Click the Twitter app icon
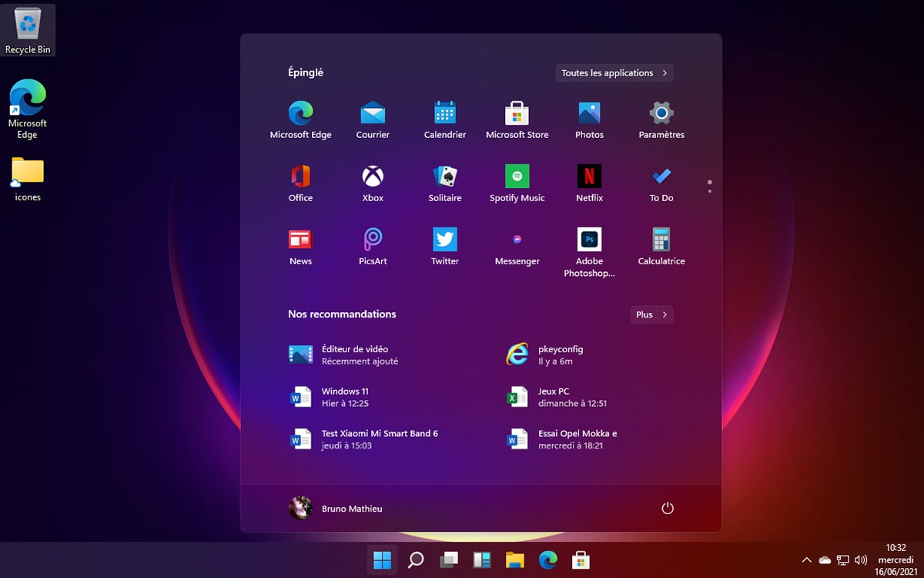924x578 pixels. [x=445, y=240]
